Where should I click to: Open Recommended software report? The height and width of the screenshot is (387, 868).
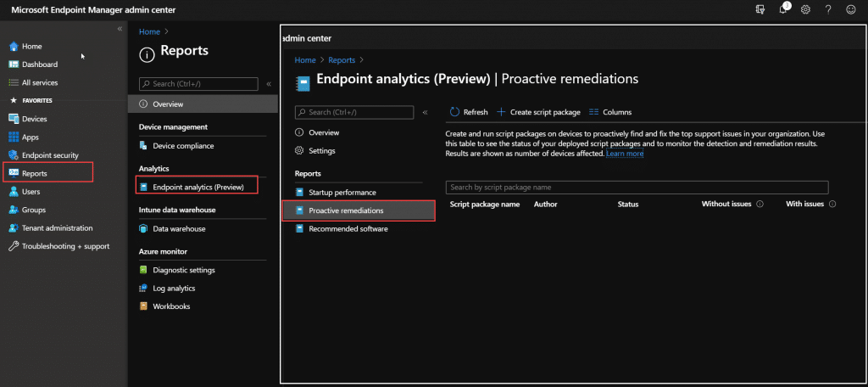[x=348, y=228]
